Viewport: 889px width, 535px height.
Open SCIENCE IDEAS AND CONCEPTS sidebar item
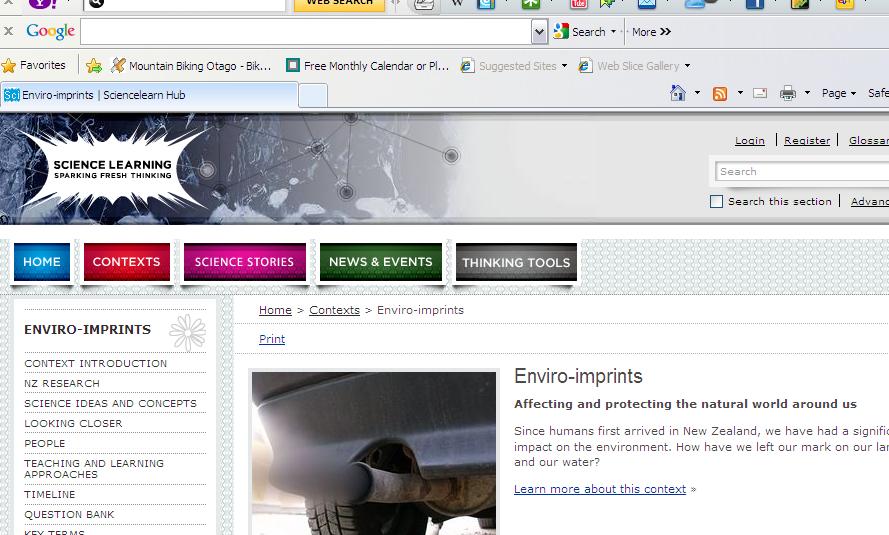coord(111,404)
